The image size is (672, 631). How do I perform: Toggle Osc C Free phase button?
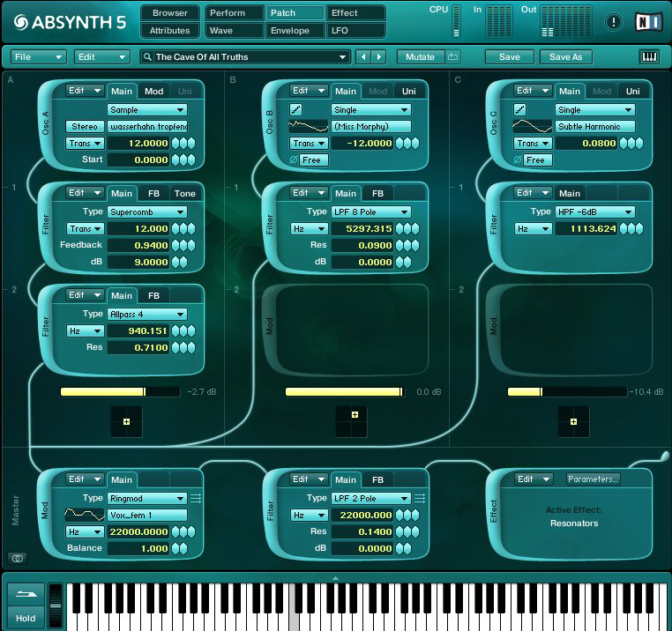(538, 160)
